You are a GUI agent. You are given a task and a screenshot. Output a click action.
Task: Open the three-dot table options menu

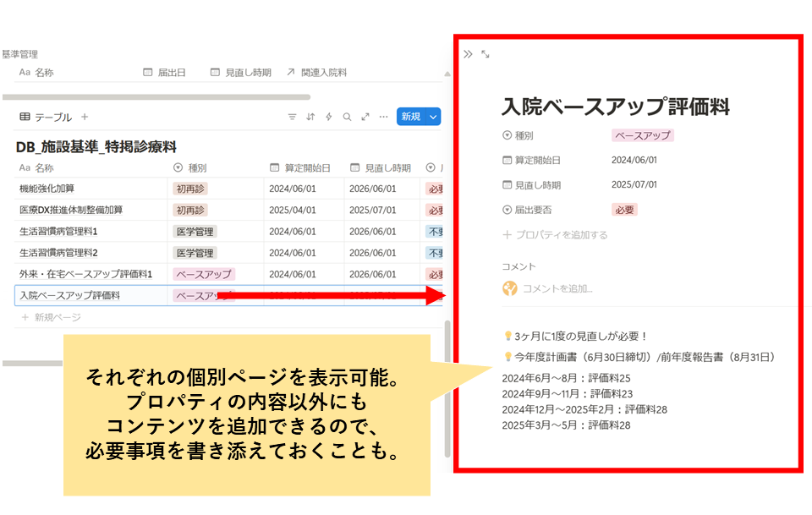coord(383,117)
